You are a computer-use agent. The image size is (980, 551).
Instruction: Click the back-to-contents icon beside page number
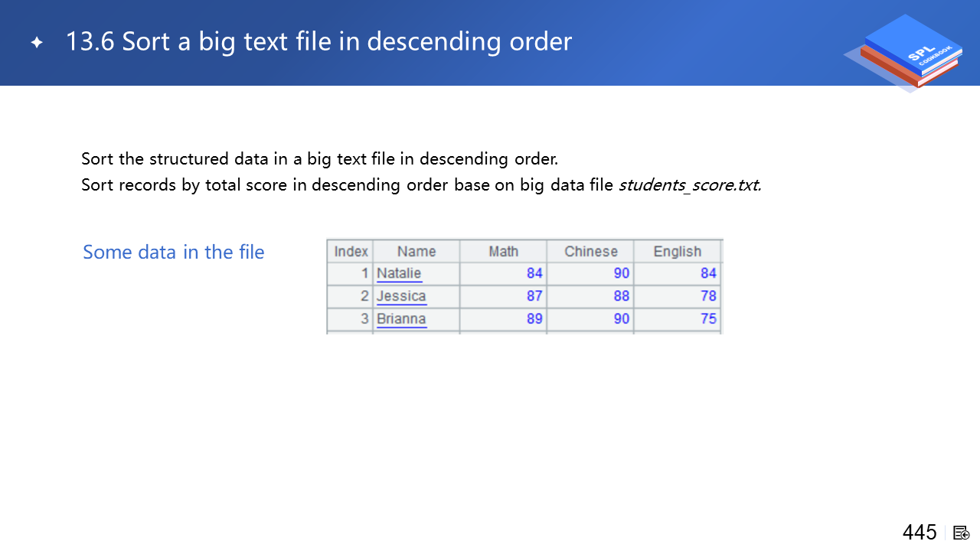click(962, 533)
